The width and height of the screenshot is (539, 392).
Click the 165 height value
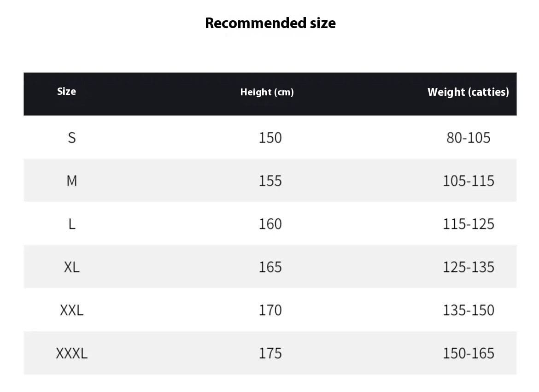point(270,267)
